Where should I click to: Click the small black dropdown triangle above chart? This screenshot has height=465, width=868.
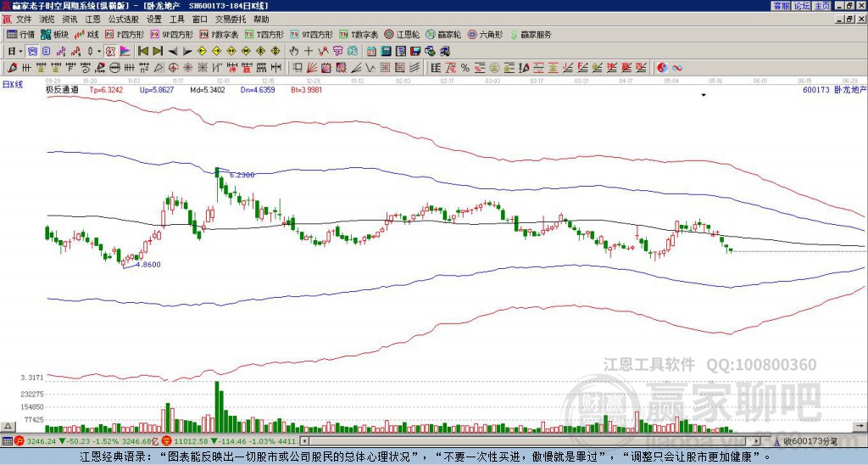tap(704, 95)
